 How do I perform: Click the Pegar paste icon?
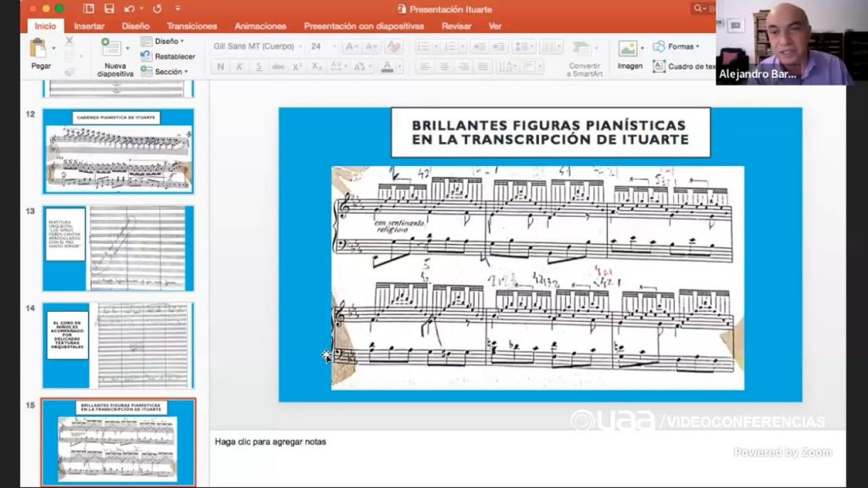click(x=38, y=48)
